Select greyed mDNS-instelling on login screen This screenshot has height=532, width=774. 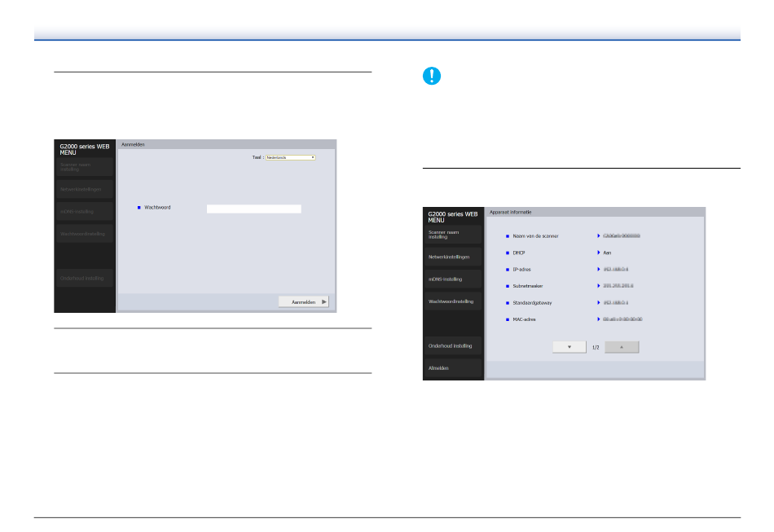pyautogui.click(x=85, y=212)
